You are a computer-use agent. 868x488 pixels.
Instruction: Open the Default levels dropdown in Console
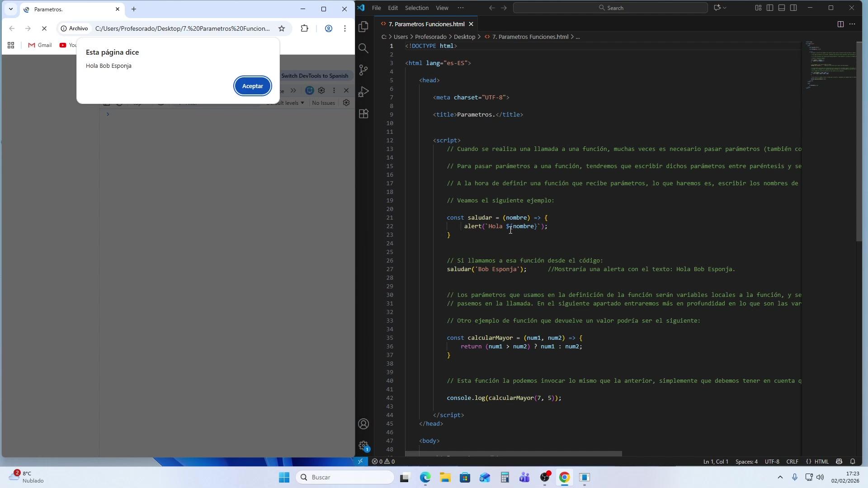[x=285, y=103]
